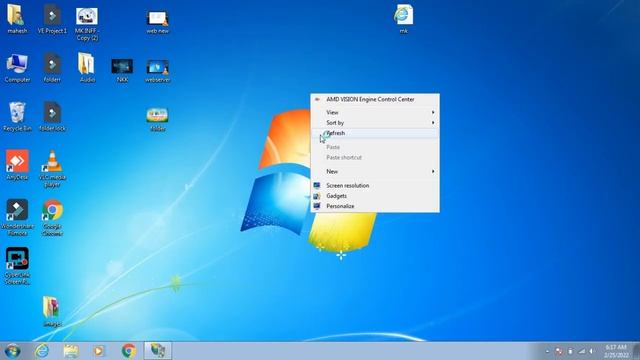The height and width of the screenshot is (360, 640).
Task: Expand the New submenu
Action: (375, 171)
